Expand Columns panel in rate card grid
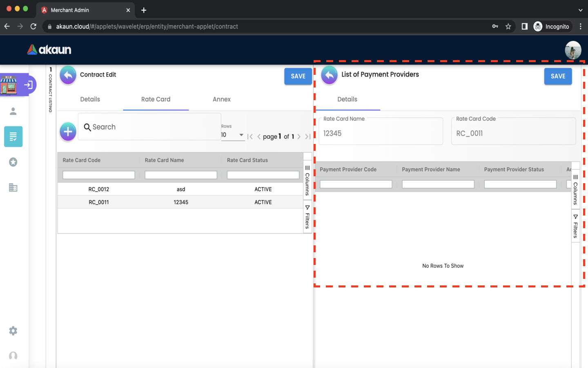Viewport: 588px width, 368px height. coord(307,180)
